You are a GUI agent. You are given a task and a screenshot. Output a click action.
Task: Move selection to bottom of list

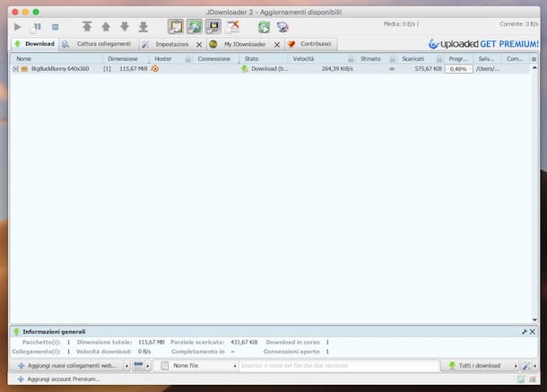(143, 27)
